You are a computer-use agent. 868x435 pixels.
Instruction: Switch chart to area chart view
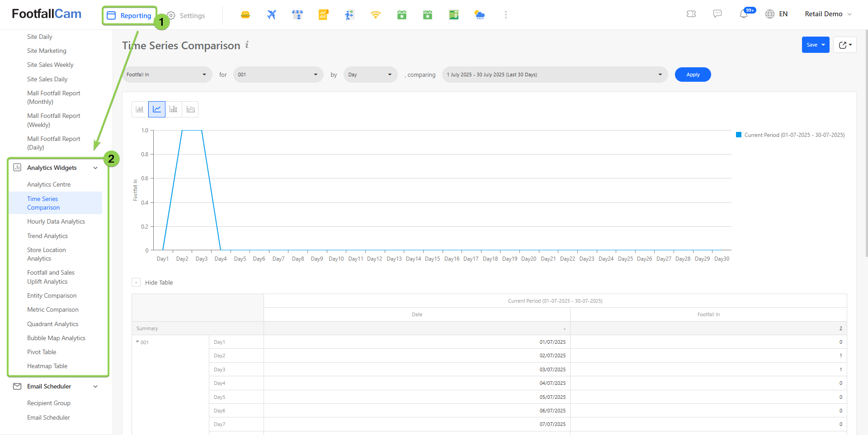click(190, 109)
